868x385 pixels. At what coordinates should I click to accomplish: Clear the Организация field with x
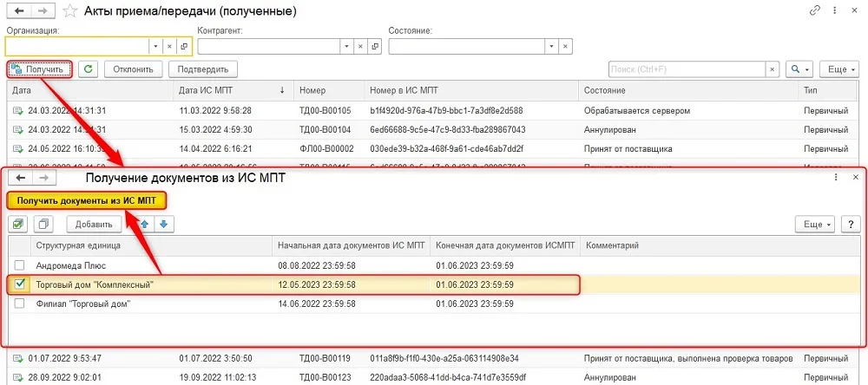pos(170,47)
